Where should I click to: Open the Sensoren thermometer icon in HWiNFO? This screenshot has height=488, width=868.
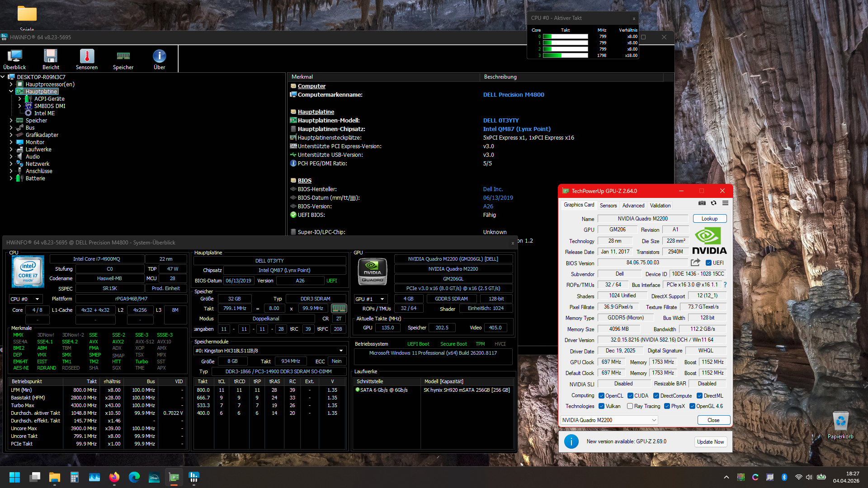pos(87,56)
